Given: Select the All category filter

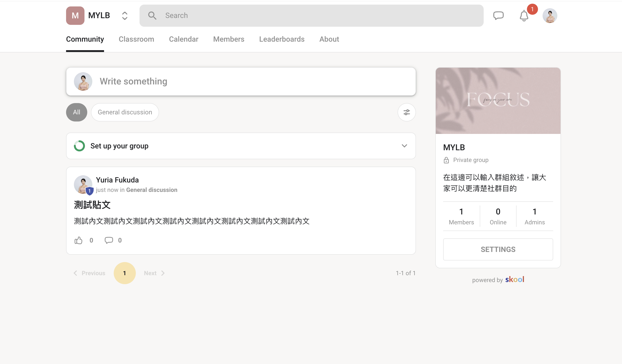Looking at the screenshot, I should (x=76, y=112).
